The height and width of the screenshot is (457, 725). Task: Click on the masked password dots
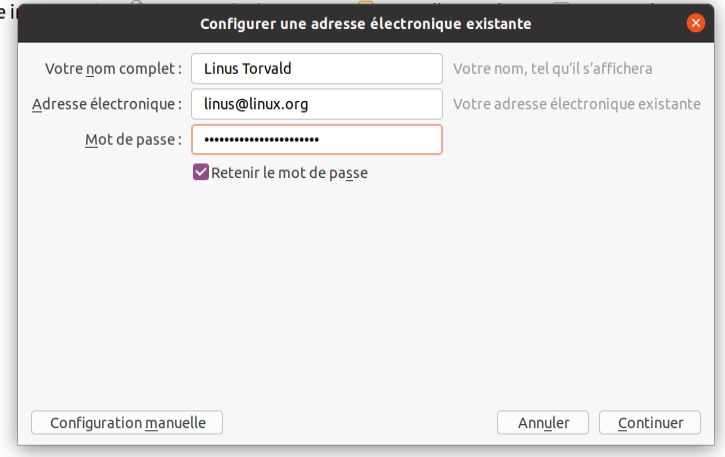coord(261,139)
